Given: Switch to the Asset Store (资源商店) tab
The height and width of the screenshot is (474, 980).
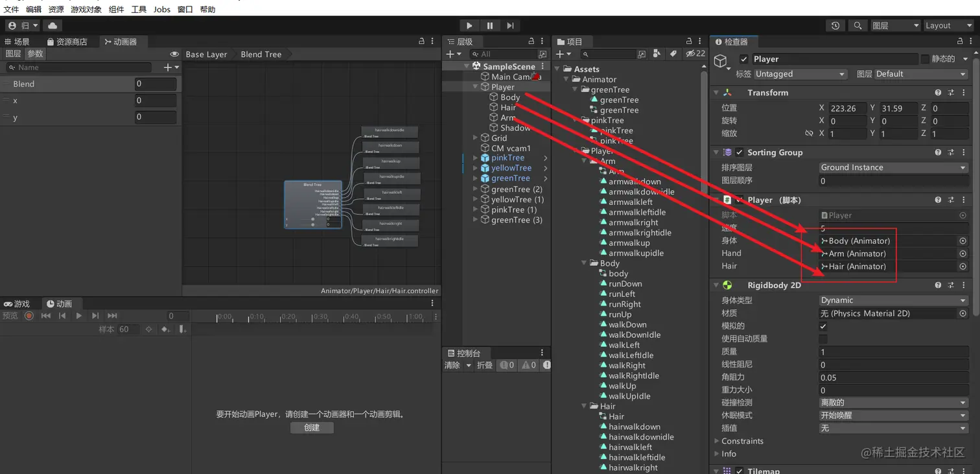Looking at the screenshot, I should (x=67, y=41).
